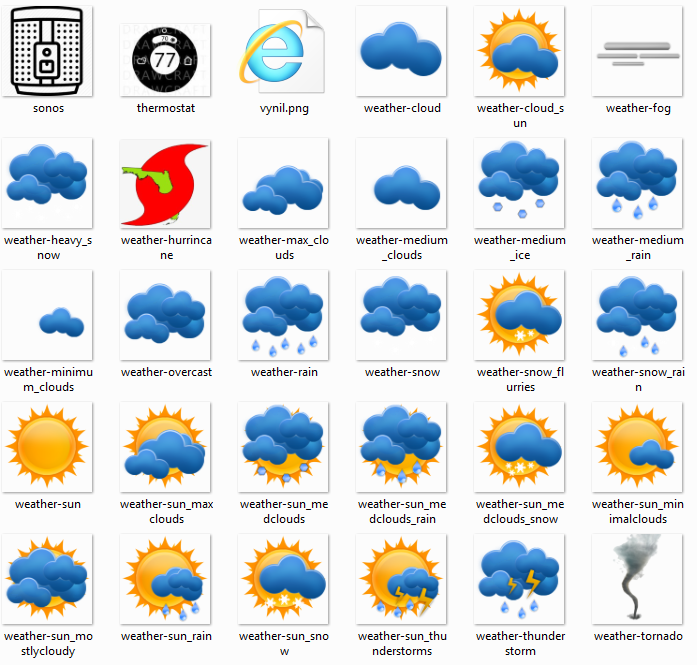Select the weather-thunderstorm icon
The width and height of the screenshot is (697, 665).
pos(519,579)
